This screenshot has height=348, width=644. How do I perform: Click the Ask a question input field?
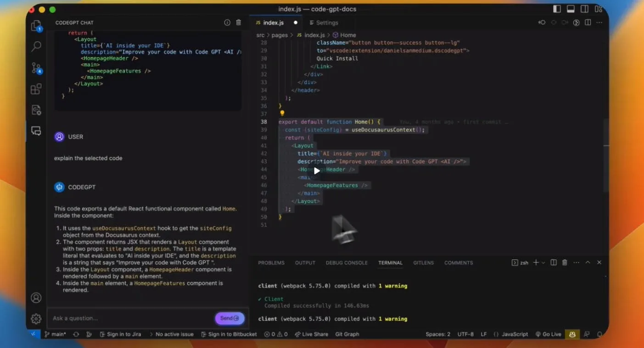(x=131, y=318)
